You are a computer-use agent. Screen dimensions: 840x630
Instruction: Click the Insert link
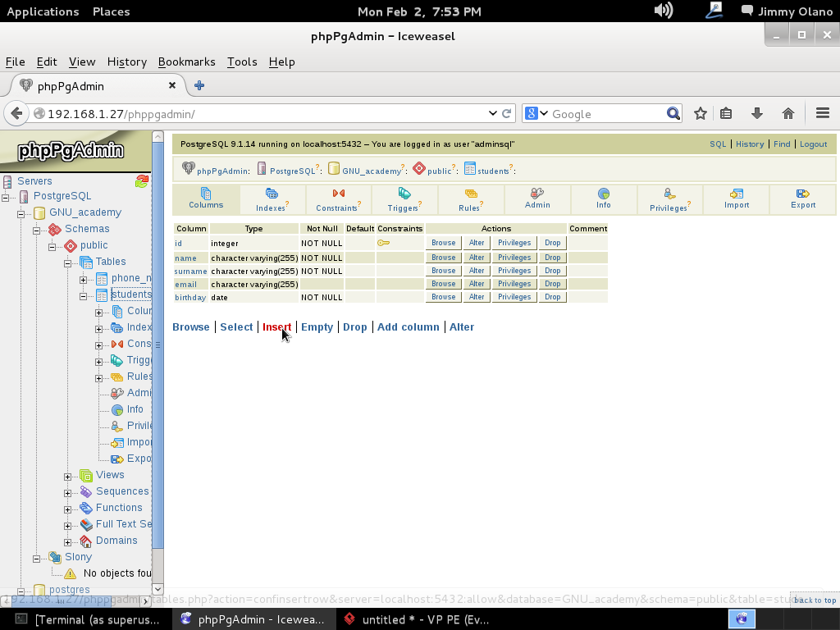pos(276,326)
